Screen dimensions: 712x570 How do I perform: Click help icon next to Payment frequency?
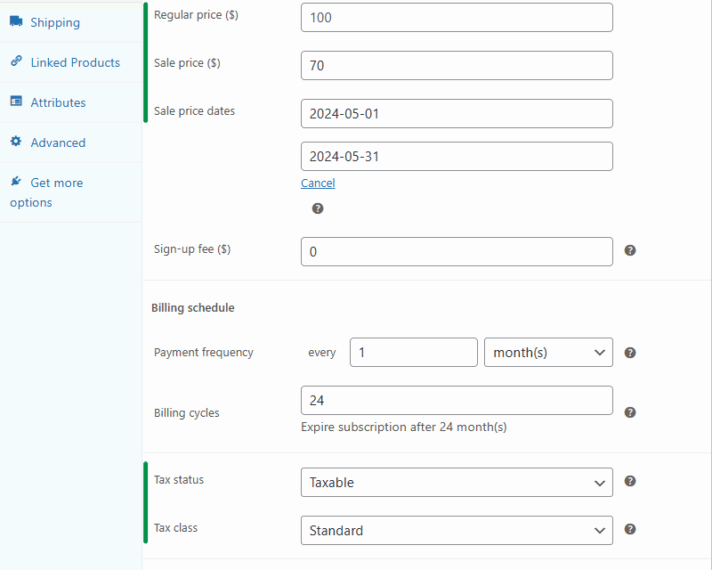(x=630, y=352)
